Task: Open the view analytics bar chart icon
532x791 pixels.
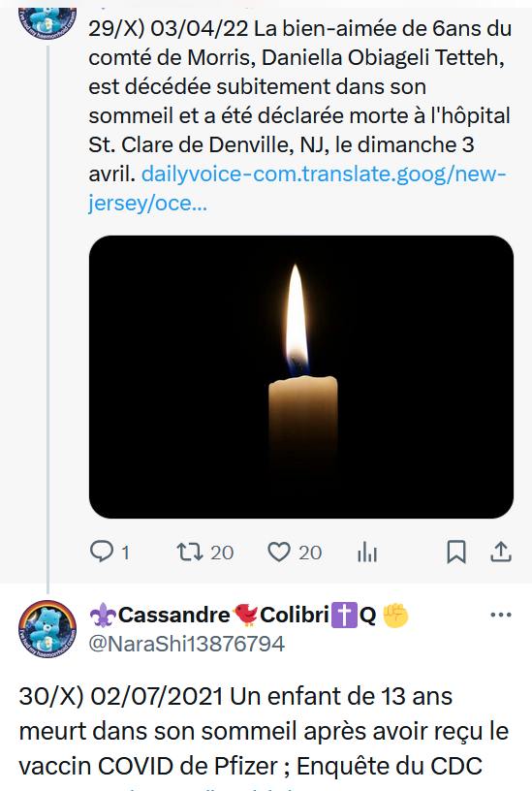Action: 367,552
